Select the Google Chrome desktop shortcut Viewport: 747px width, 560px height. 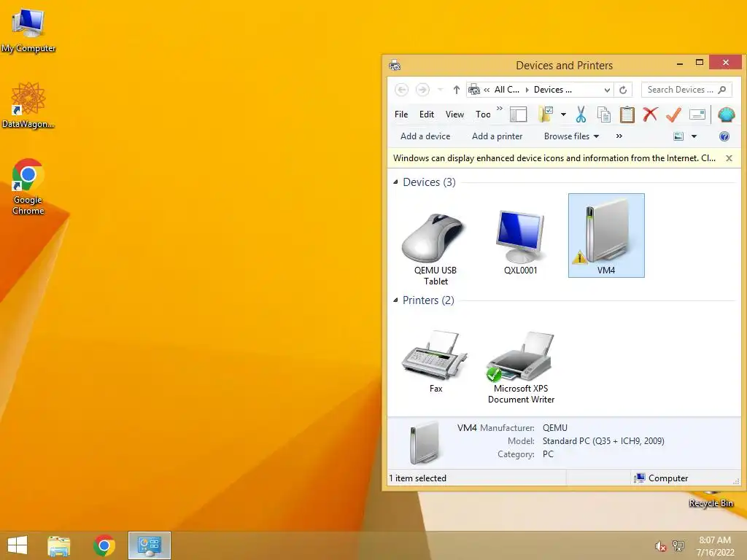(x=28, y=187)
